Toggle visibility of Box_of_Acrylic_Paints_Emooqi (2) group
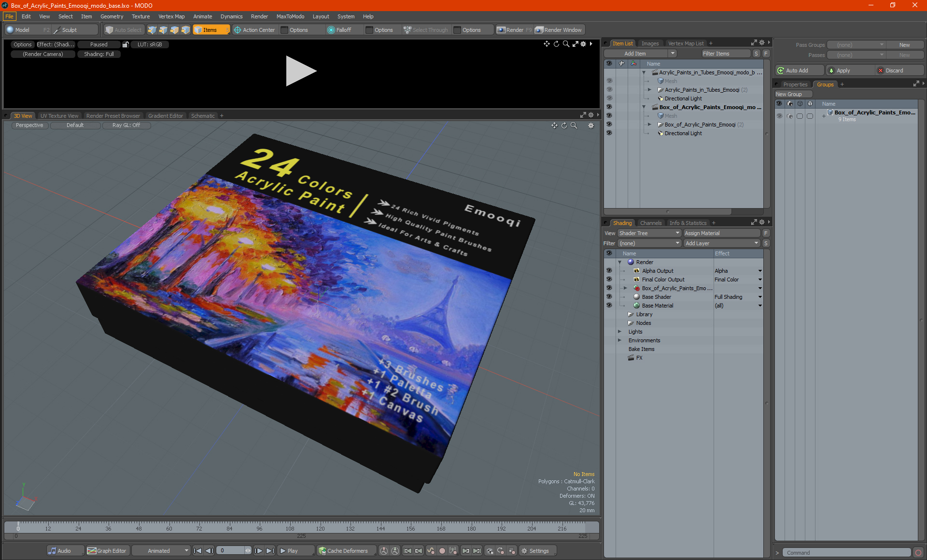The image size is (927, 560). coord(609,125)
